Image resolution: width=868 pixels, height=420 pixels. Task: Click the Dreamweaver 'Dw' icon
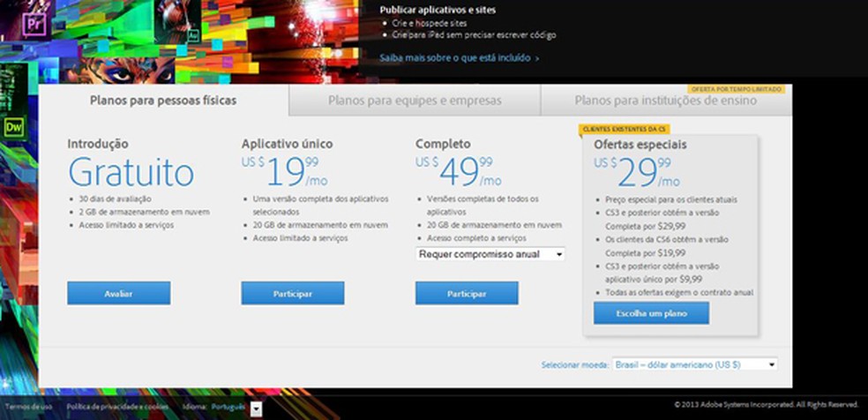(13, 128)
